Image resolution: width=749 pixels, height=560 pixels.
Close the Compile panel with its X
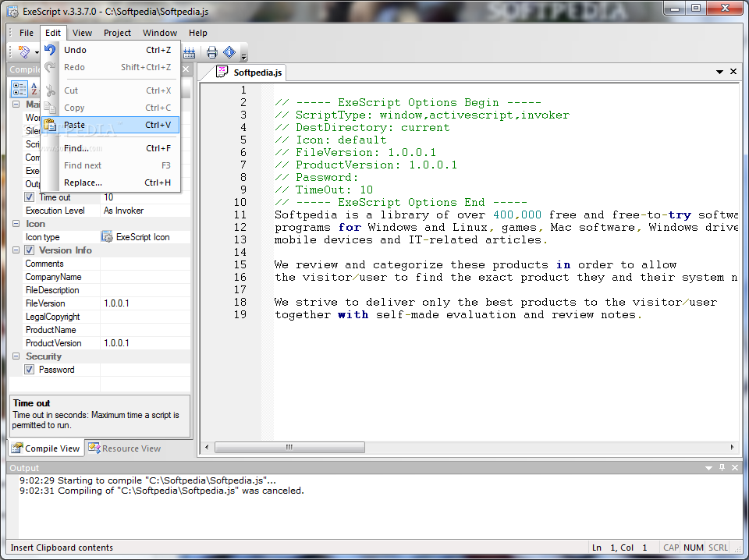[186, 69]
